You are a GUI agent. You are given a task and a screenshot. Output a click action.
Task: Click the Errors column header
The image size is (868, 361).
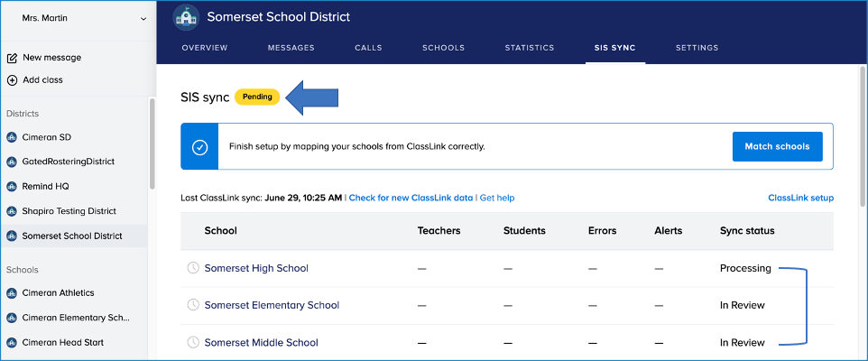coord(603,231)
